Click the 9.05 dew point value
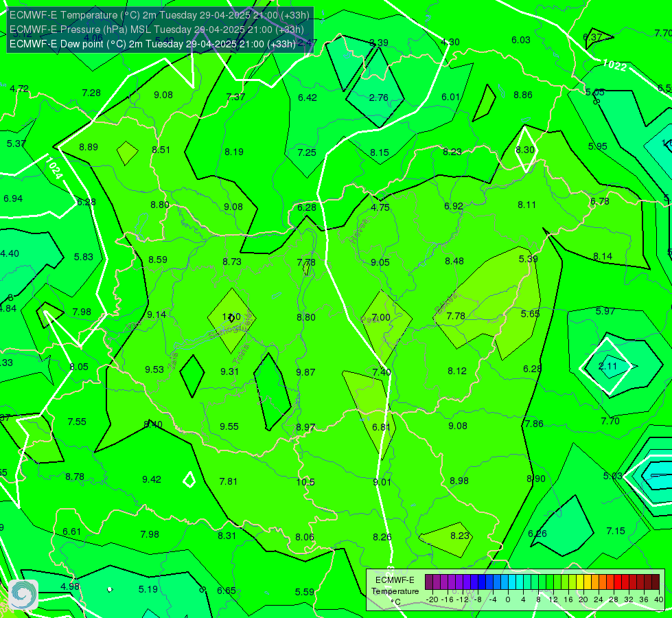This screenshot has width=672, height=618. click(x=380, y=262)
